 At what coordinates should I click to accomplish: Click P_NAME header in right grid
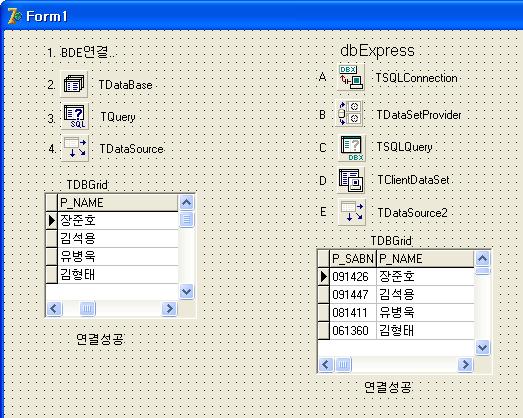coord(425,259)
